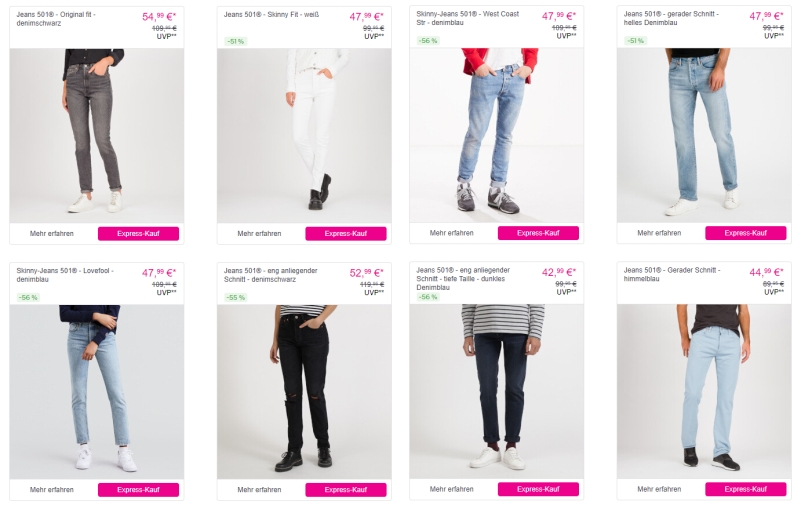The image size is (800, 509).
Task: Open Mehr erfahren for Original fit denimschwarz
Action: pyautogui.click(x=52, y=233)
